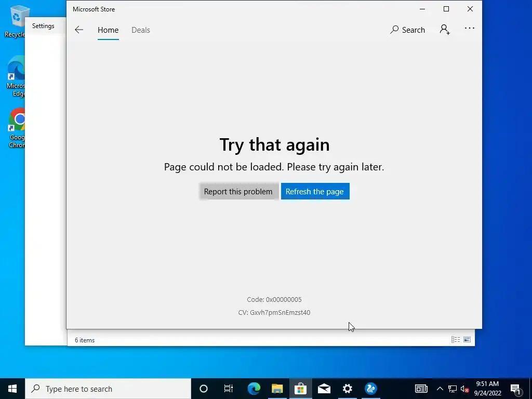Select the CV: Gxvh7pmSnEmzst40 text
Screen dimensions: 532x399
pyautogui.click(x=274, y=312)
